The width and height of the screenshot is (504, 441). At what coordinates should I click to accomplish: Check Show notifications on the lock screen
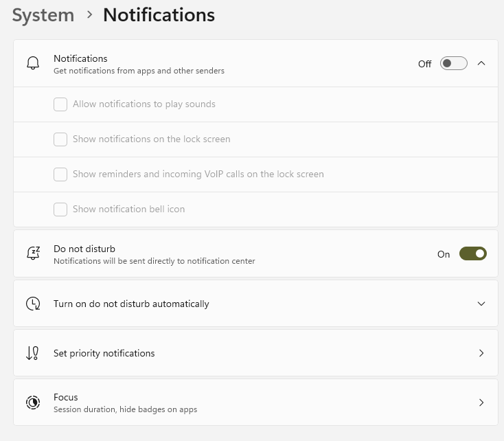[x=60, y=139]
